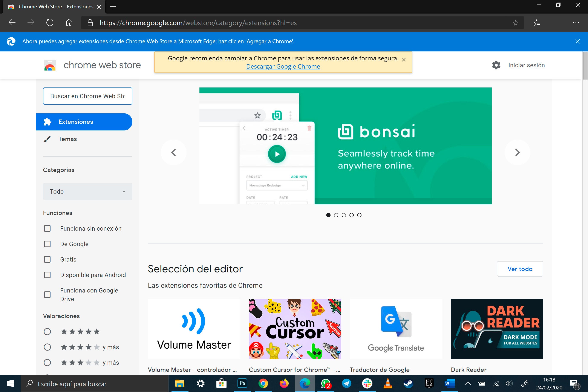
Task: Open Windows Start menu
Action: coord(10,383)
